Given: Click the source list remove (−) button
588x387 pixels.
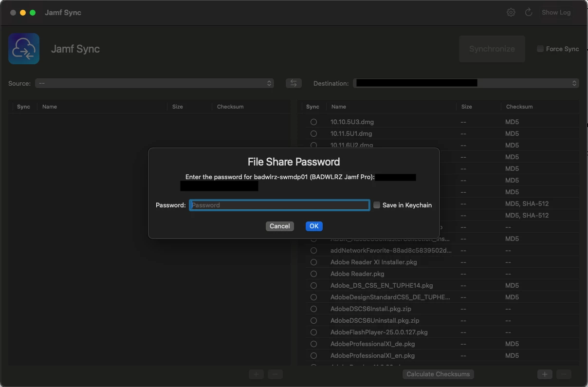Looking at the screenshot, I should [275, 374].
